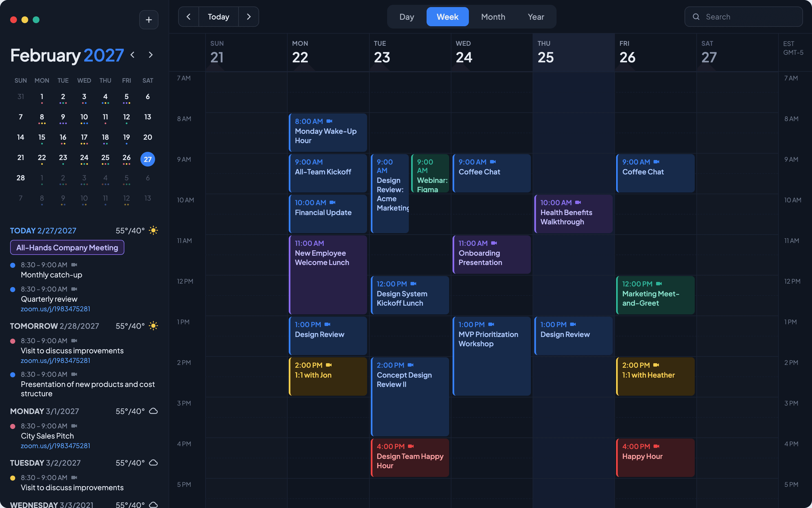
Task: Open Friday Happy Hour event
Action: [x=655, y=457]
